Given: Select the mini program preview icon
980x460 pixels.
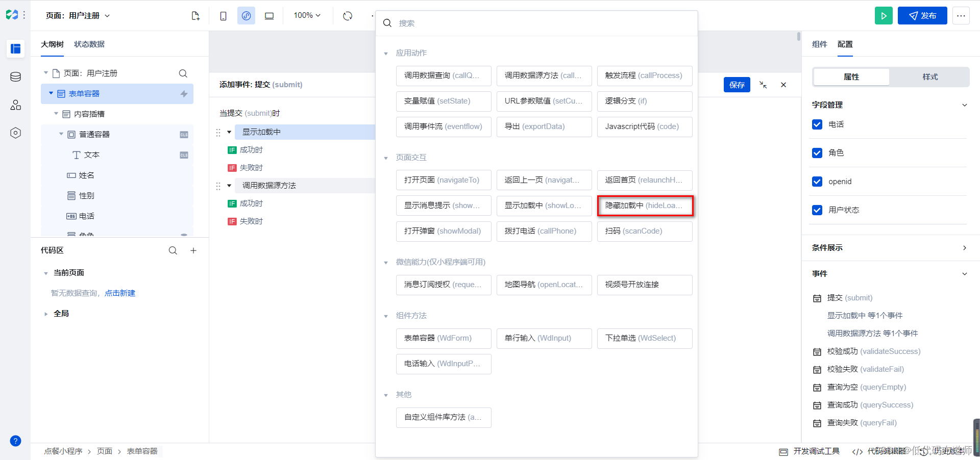Looking at the screenshot, I should point(246,16).
